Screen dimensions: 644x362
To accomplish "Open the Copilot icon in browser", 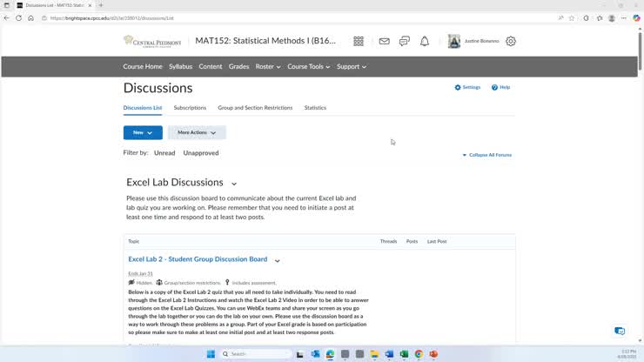I will click(x=637, y=18).
